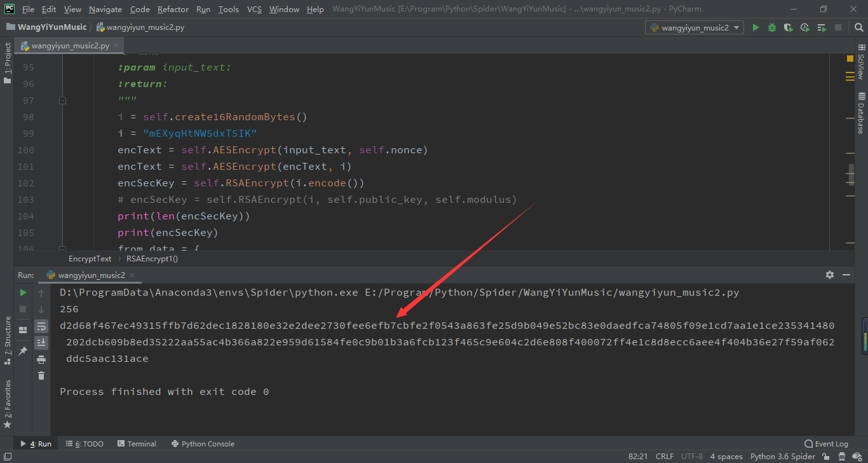Click RSAEncrypt1() breadcrumb below editor
Image resolution: width=868 pixels, height=463 pixels.
tap(152, 259)
